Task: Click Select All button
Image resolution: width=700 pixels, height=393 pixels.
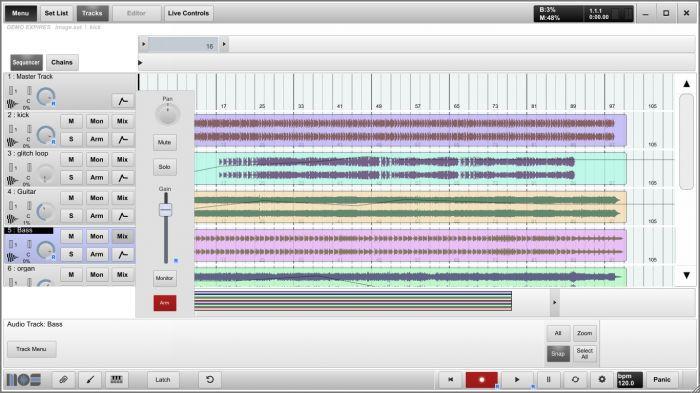Action: (584, 354)
